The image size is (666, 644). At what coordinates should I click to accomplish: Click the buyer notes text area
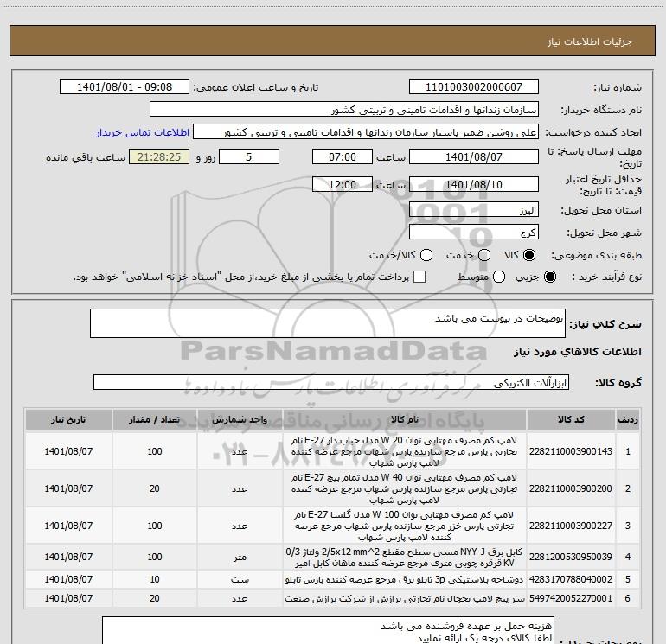point(328,630)
